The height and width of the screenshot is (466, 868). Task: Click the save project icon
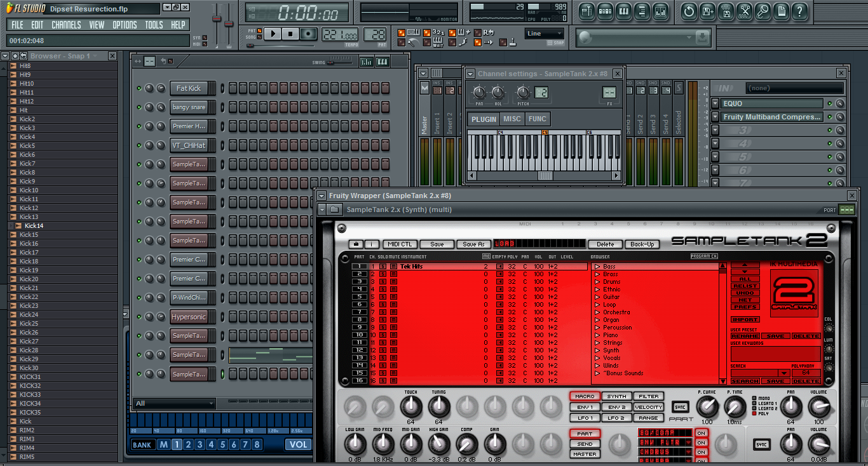pyautogui.click(x=707, y=11)
